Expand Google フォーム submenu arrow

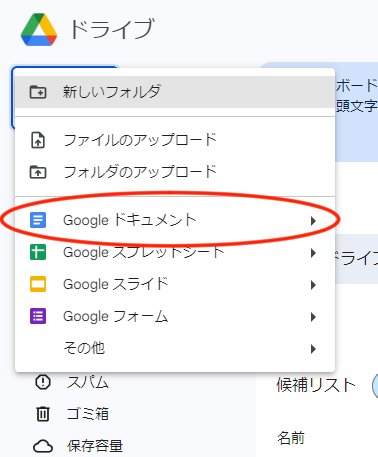tap(313, 317)
